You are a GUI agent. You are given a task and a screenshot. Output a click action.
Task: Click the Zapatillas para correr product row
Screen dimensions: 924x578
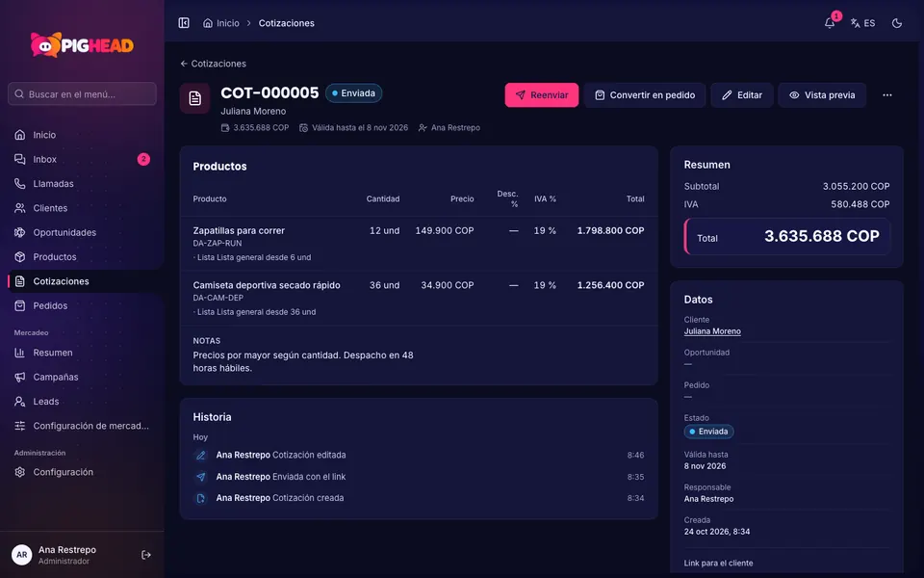[419, 244]
